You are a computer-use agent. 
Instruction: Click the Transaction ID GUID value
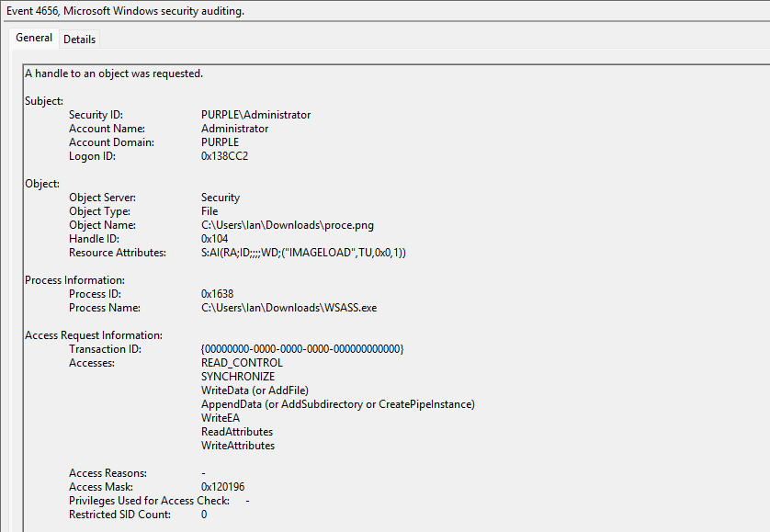coord(302,349)
